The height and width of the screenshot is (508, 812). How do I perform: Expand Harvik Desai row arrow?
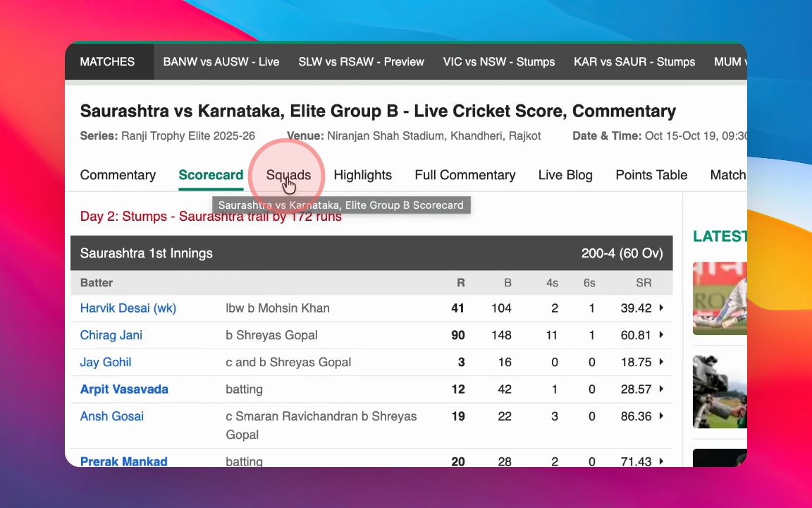pos(661,308)
